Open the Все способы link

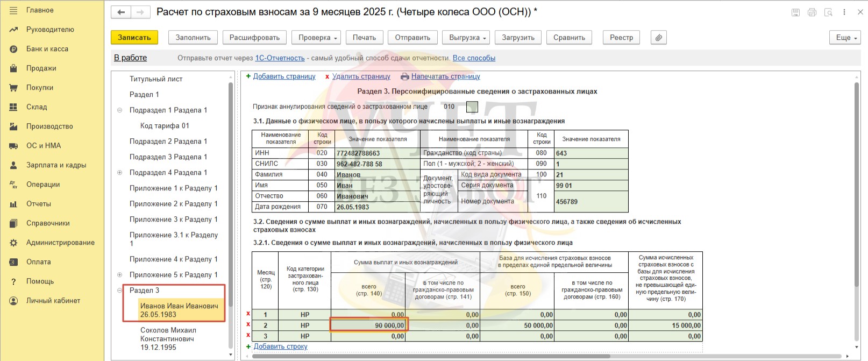tap(474, 58)
